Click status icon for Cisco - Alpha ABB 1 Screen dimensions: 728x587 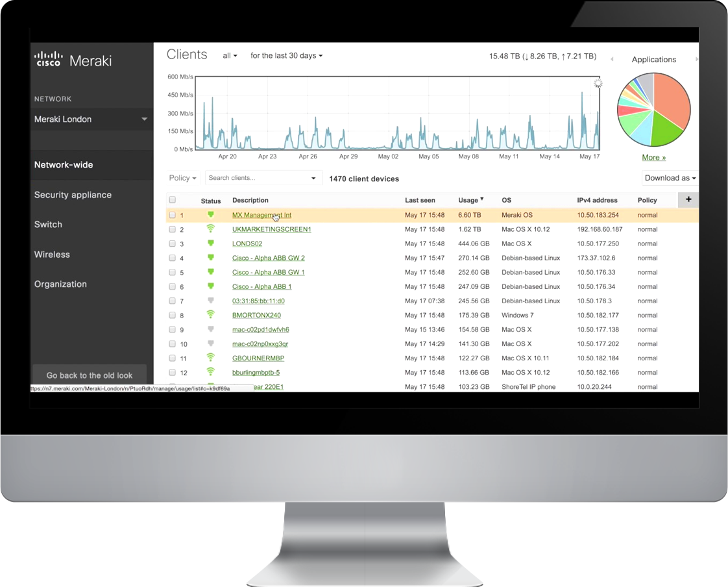click(x=211, y=286)
